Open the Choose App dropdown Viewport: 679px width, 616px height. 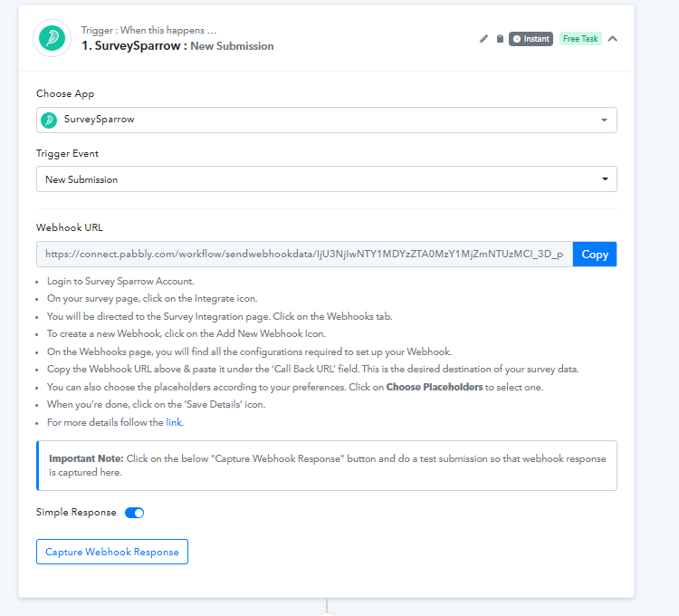pyautogui.click(x=327, y=120)
